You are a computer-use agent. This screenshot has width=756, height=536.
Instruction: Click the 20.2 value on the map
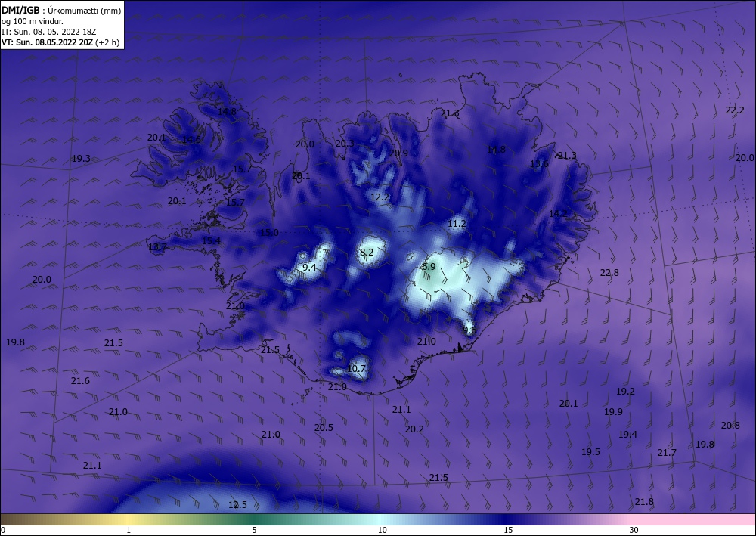[x=414, y=429]
